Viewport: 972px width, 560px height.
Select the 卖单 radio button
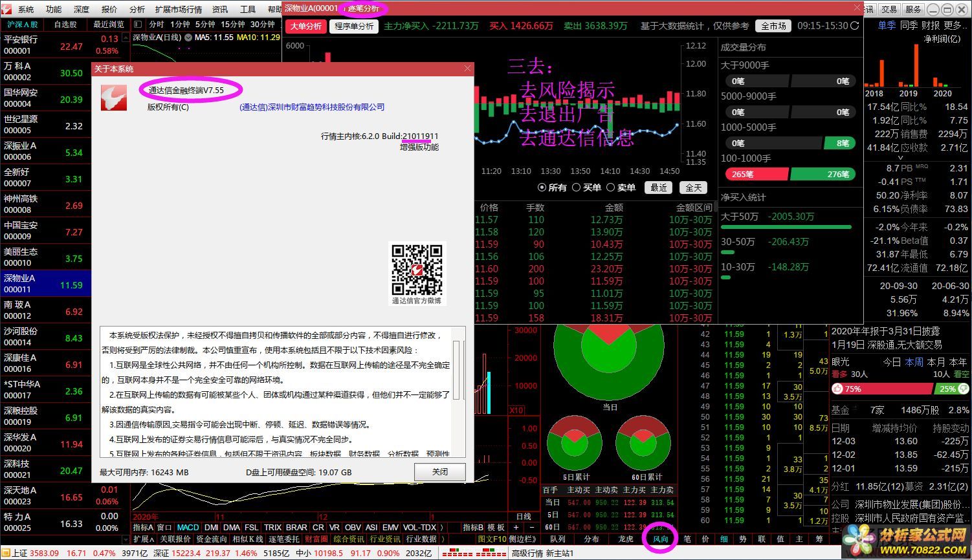coord(610,188)
